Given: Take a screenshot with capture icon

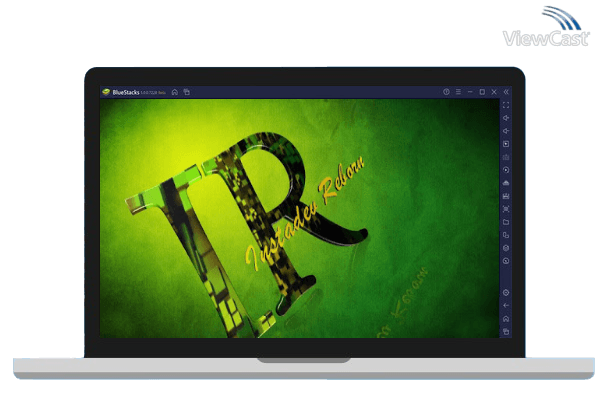Looking at the screenshot, I should coord(506,209).
